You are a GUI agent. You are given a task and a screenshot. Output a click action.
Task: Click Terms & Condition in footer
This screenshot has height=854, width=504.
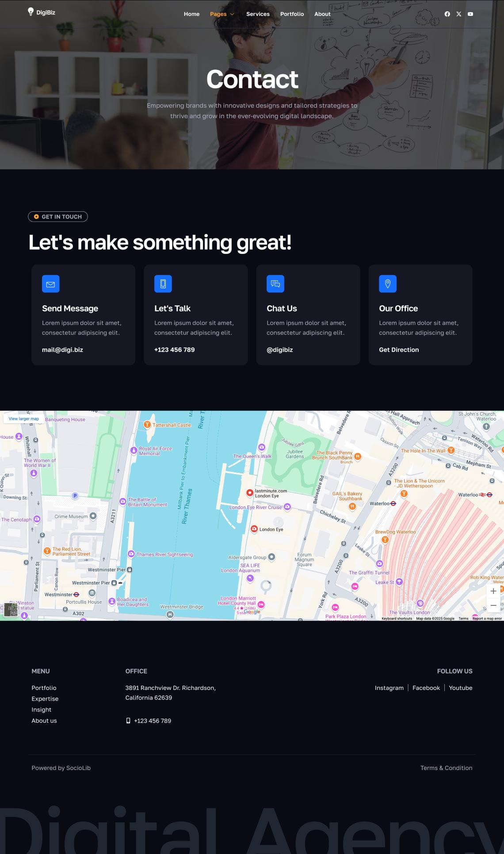coord(446,768)
